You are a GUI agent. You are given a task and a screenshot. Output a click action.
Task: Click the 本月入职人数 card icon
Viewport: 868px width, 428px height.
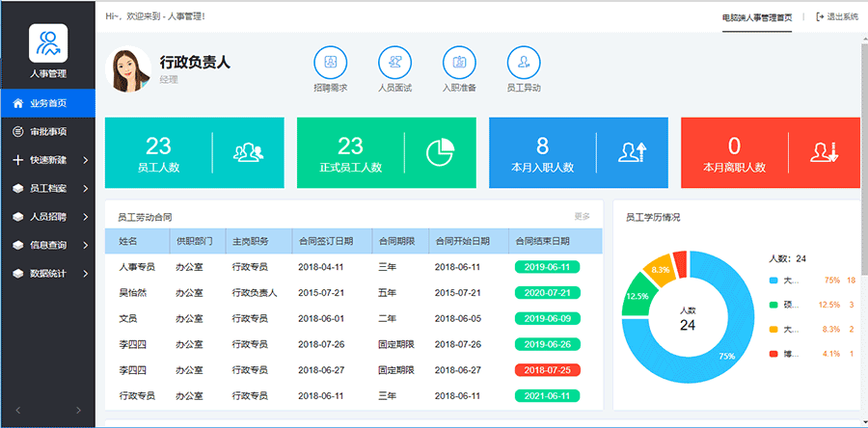tap(633, 151)
